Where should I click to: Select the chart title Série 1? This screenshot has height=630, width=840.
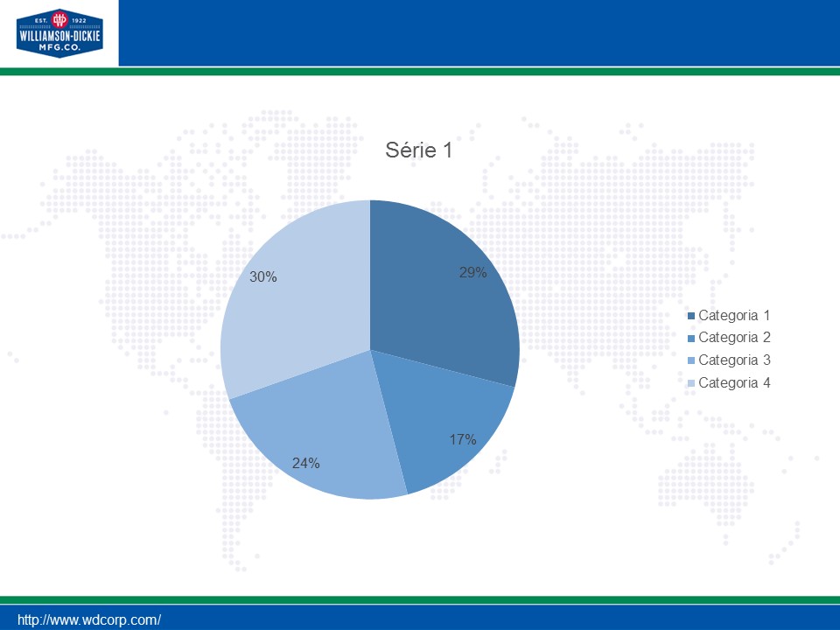pos(419,150)
